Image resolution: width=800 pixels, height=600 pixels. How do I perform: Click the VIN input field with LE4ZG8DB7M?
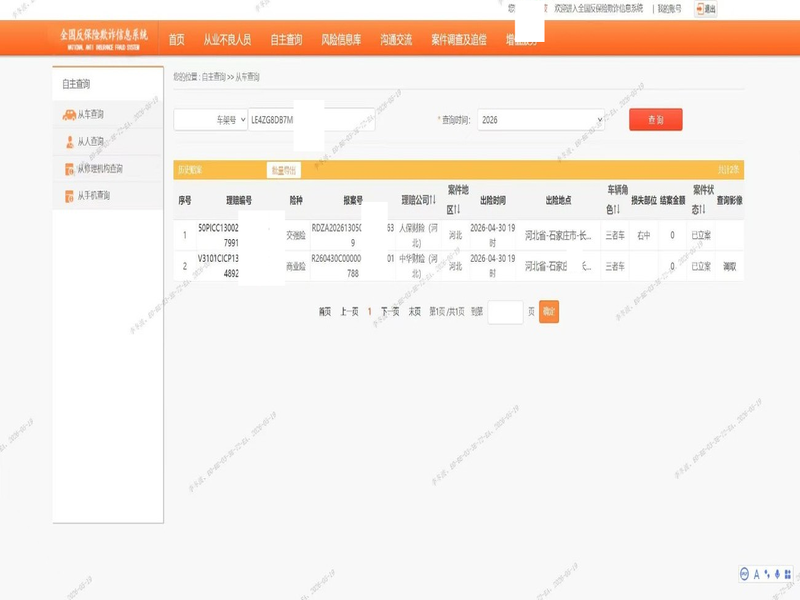click(x=312, y=120)
